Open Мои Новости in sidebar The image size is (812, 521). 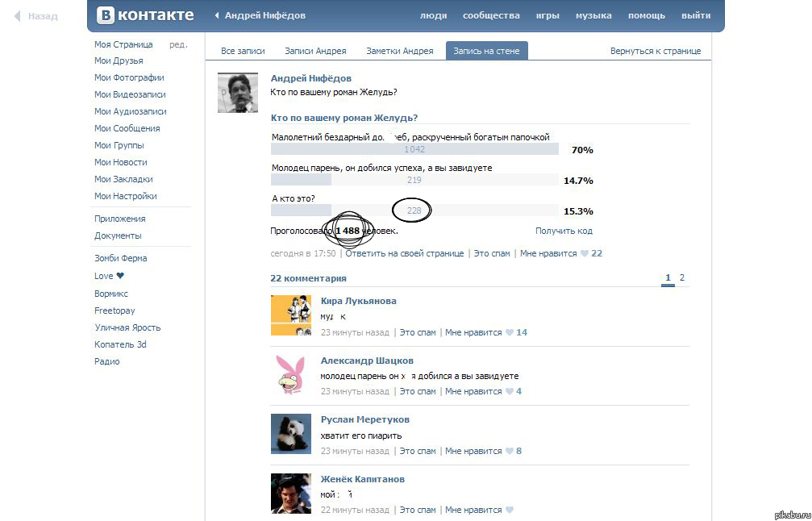coord(121,162)
